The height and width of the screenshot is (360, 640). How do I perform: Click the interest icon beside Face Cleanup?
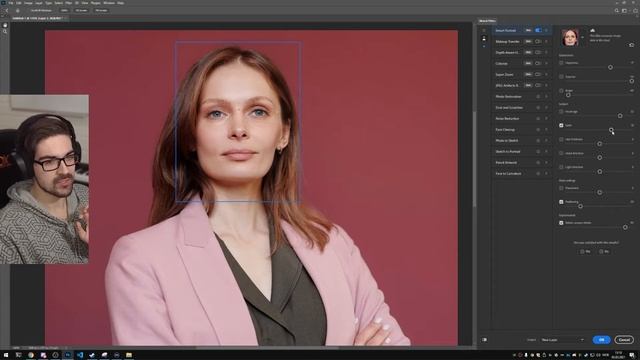[538, 130]
